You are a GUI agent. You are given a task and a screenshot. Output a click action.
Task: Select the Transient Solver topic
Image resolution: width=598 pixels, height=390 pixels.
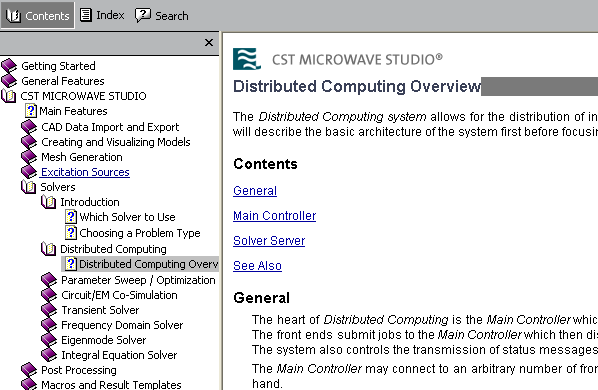[x=100, y=310]
